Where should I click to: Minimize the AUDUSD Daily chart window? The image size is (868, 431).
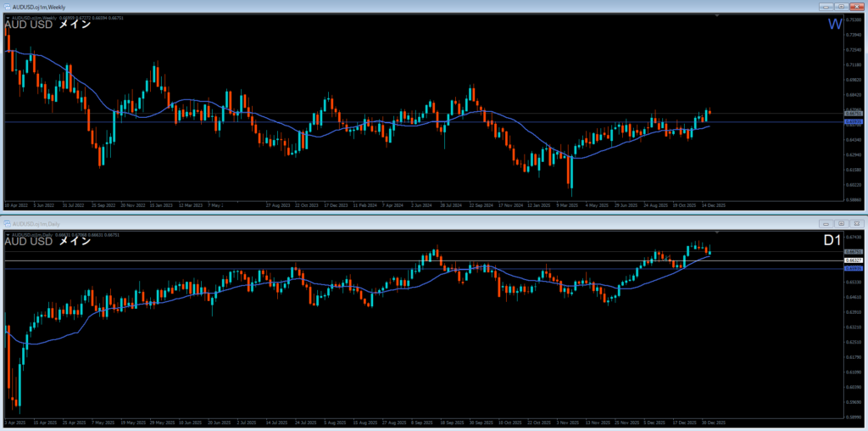[825, 223]
